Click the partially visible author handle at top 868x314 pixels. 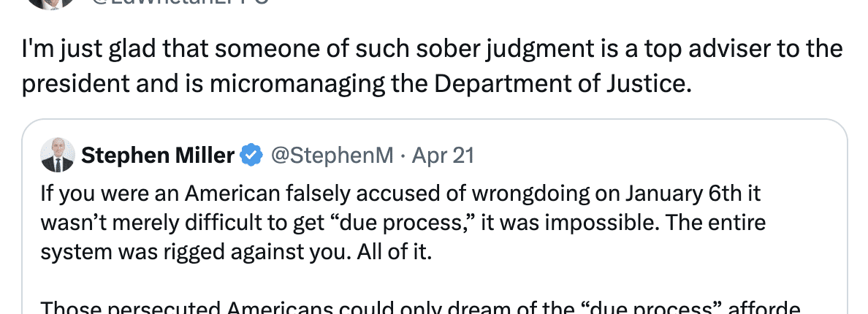click(180, 3)
